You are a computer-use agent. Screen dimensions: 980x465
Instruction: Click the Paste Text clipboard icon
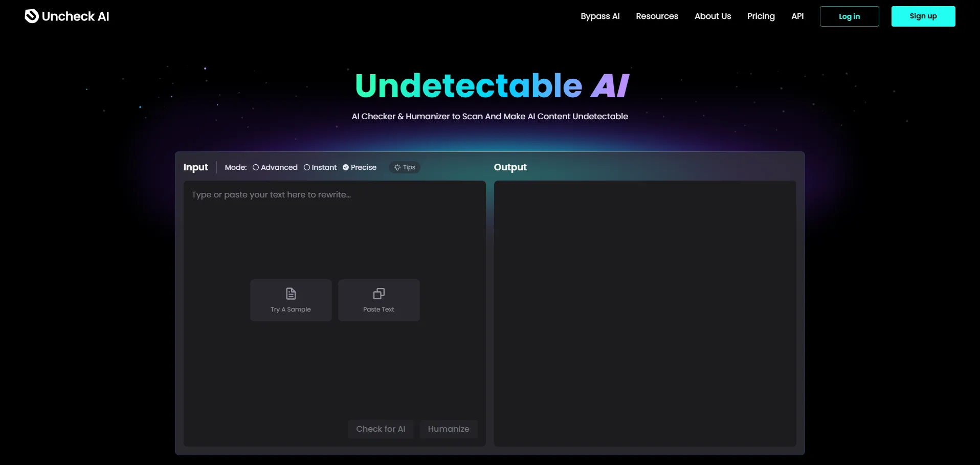(x=378, y=294)
